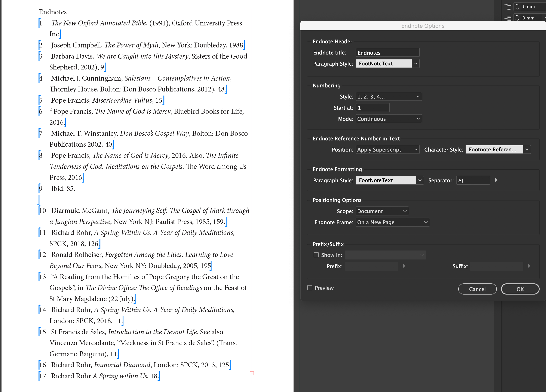Enable the Preview checkbox
Viewport: 546px width, 392px height.
pos(310,288)
